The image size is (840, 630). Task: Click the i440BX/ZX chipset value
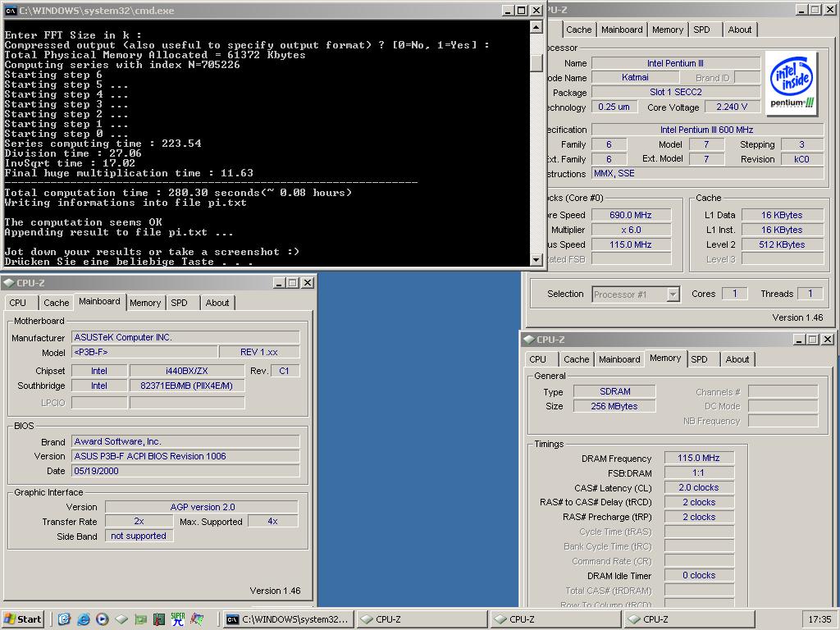point(187,371)
